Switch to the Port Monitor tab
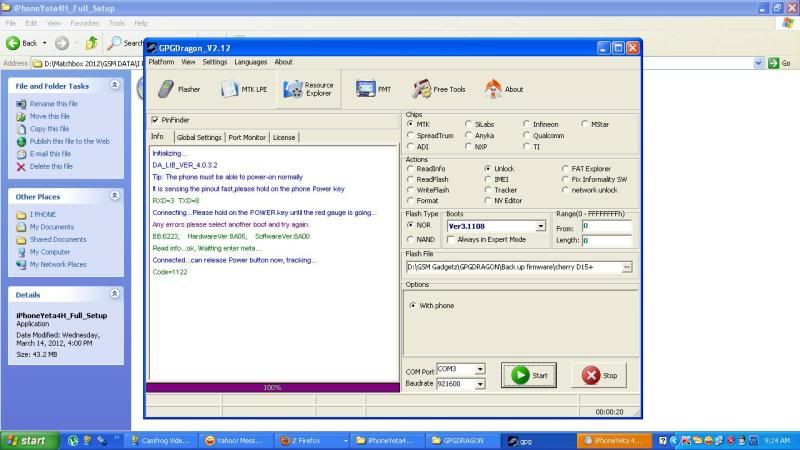 [247, 138]
